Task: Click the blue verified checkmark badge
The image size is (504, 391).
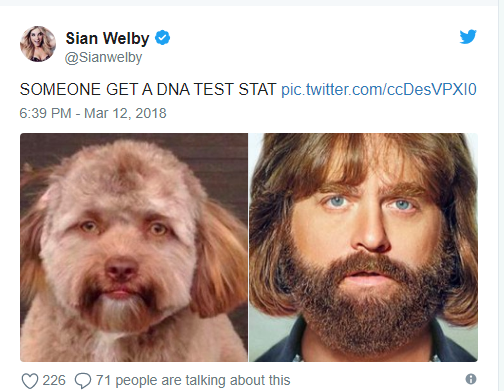Action: [162, 38]
